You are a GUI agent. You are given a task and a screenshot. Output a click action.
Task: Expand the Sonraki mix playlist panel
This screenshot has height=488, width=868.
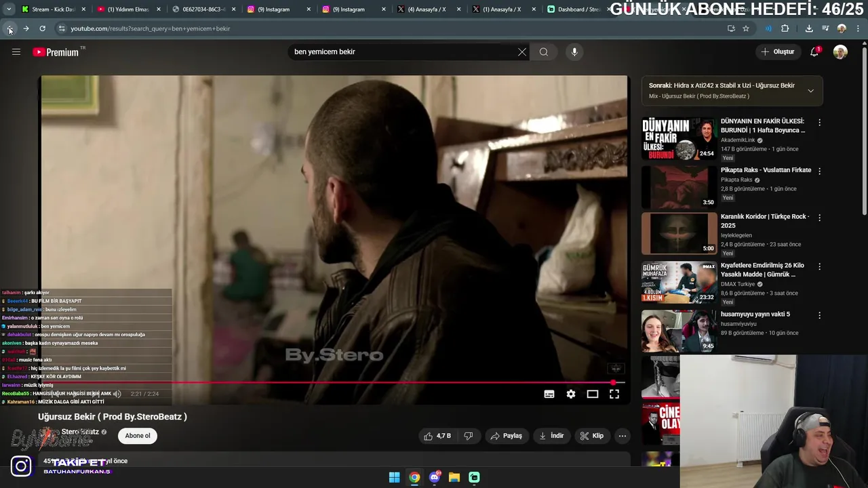[x=810, y=91]
